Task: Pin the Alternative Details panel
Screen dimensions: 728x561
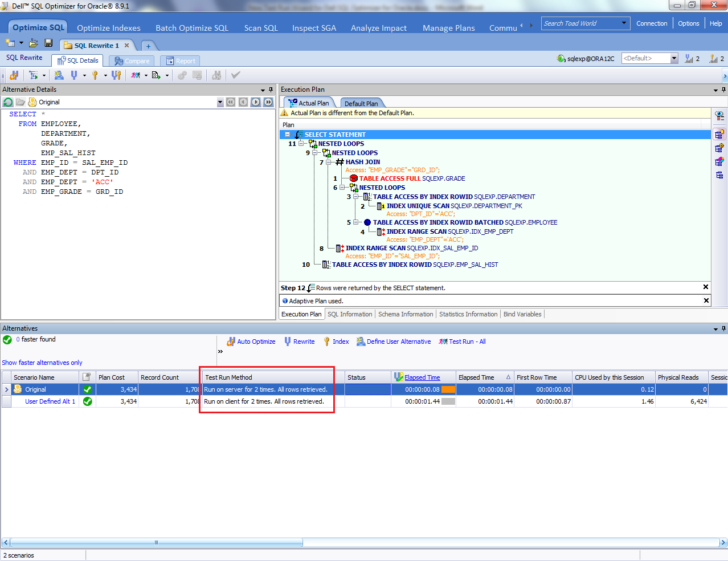Action: pyautogui.click(x=271, y=90)
